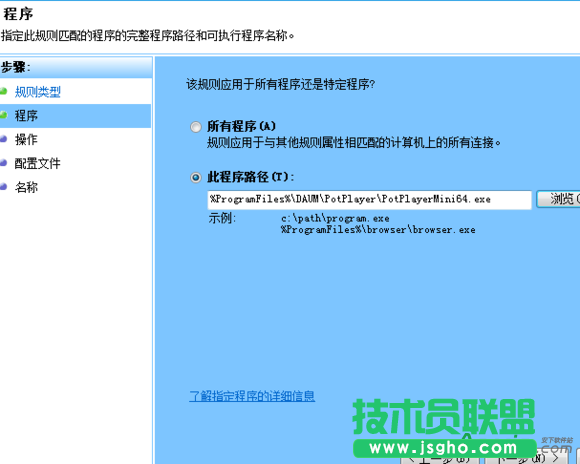Click the purple bullet beside 名称
The width and height of the screenshot is (580, 464).
click(x=3, y=186)
